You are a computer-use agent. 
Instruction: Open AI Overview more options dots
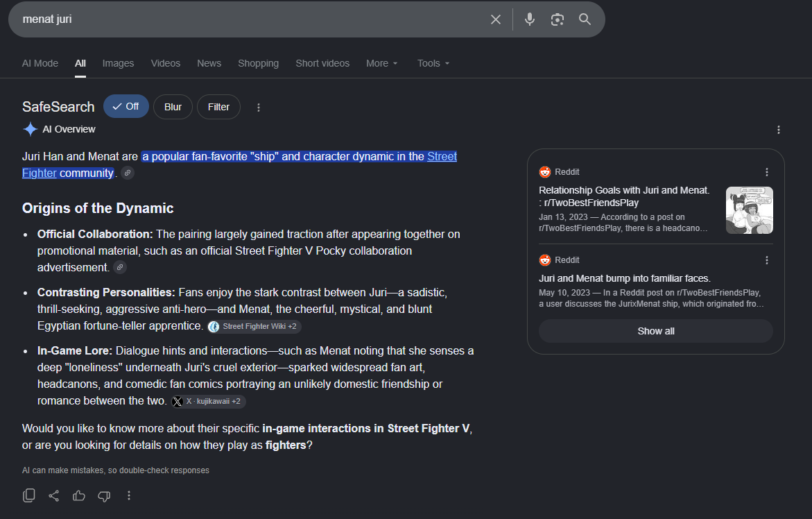pyautogui.click(x=778, y=130)
